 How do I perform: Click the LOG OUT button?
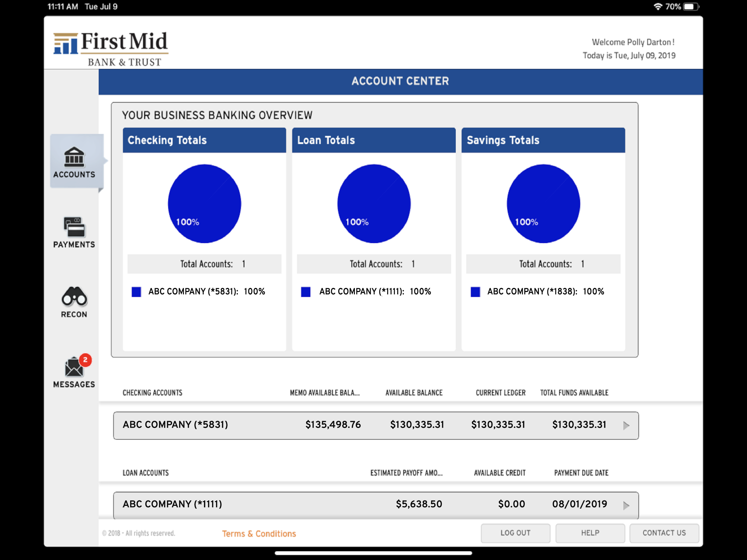[x=515, y=533]
